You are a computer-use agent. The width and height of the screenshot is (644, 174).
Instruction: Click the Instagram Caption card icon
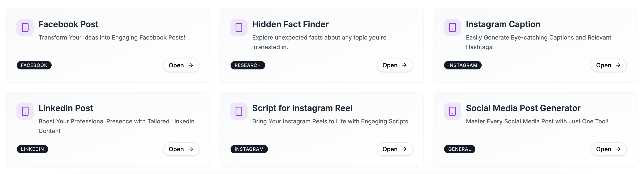(452, 27)
